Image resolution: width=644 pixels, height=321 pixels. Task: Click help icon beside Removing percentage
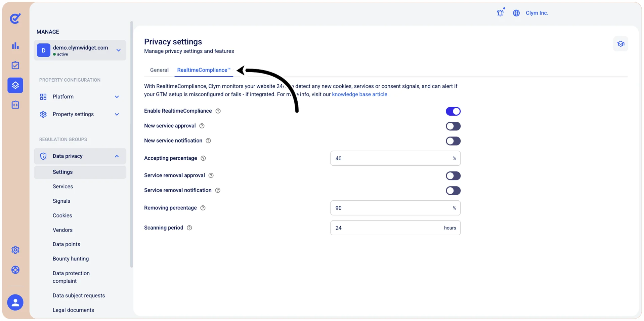coord(203,208)
